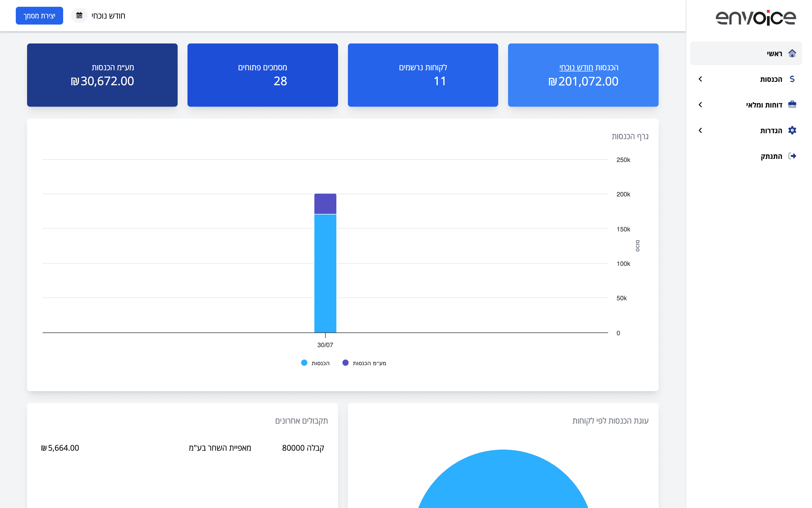Image resolution: width=812 pixels, height=508 pixels.
Task: Click the 150k y-axis label
Action: coord(623,229)
